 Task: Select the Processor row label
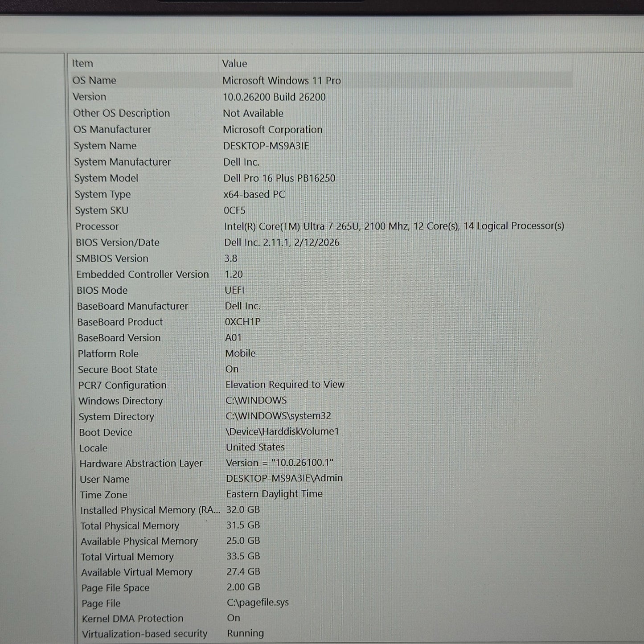(x=97, y=226)
